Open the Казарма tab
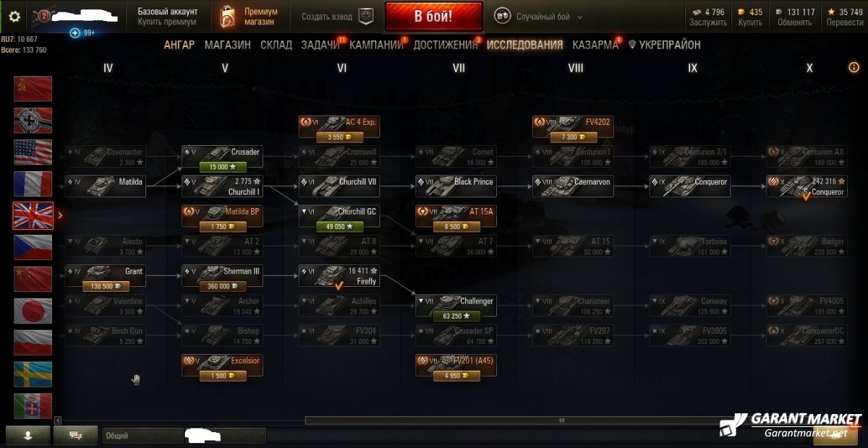This screenshot has height=448, width=868. click(x=595, y=45)
